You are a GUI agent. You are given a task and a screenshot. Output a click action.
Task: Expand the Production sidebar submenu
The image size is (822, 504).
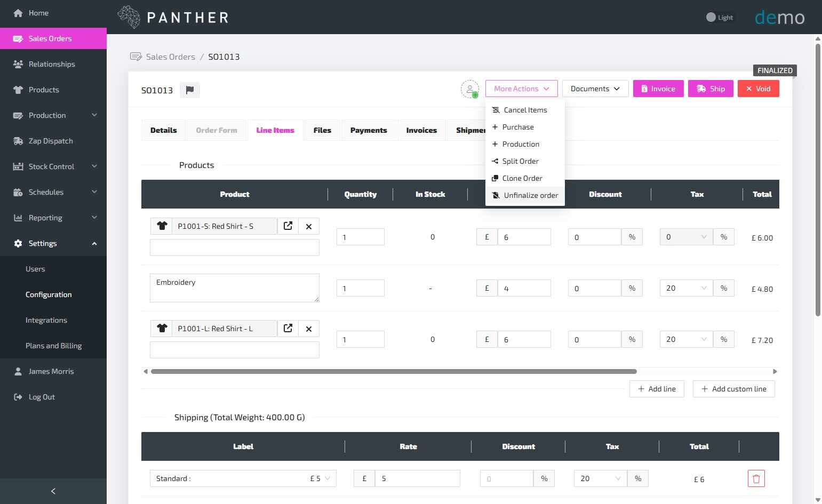click(94, 115)
